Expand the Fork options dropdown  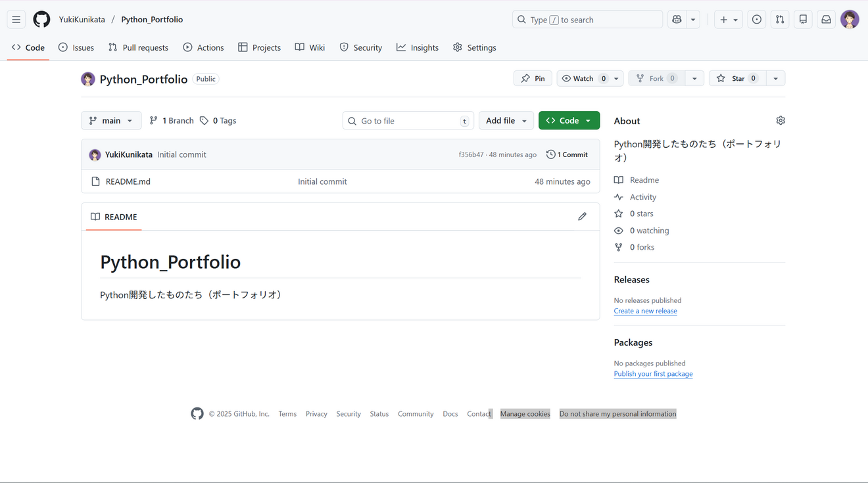point(694,78)
